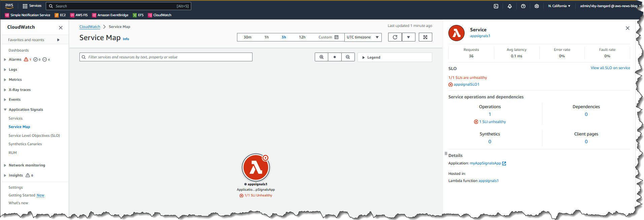Open the Amazon EventBridge shortcut

pos(110,15)
